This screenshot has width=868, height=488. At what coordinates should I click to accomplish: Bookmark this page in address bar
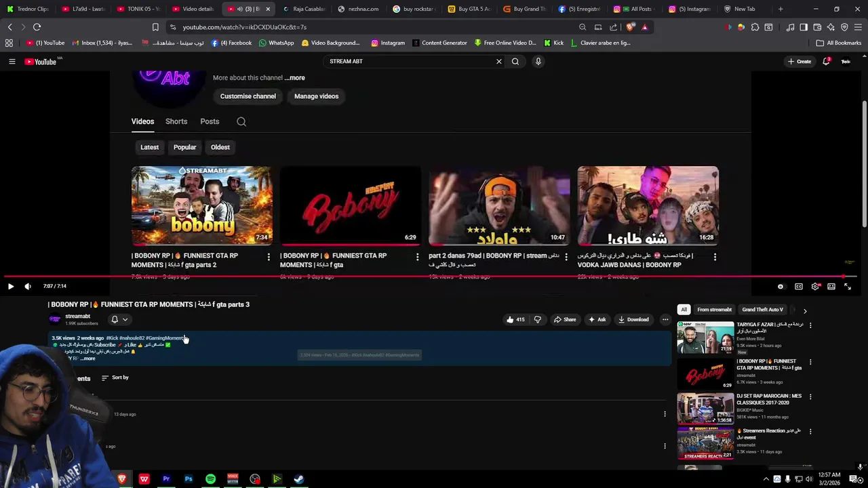coord(155,27)
